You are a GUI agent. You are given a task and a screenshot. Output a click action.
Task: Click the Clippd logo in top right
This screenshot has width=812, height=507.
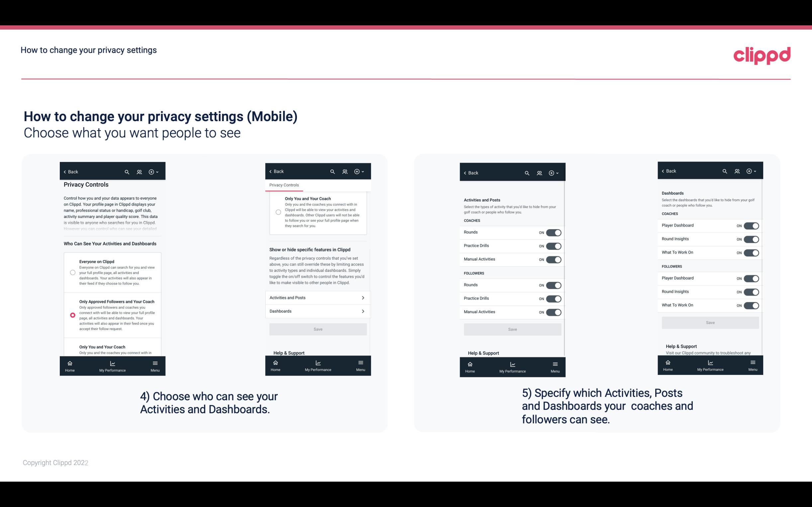coord(762,55)
